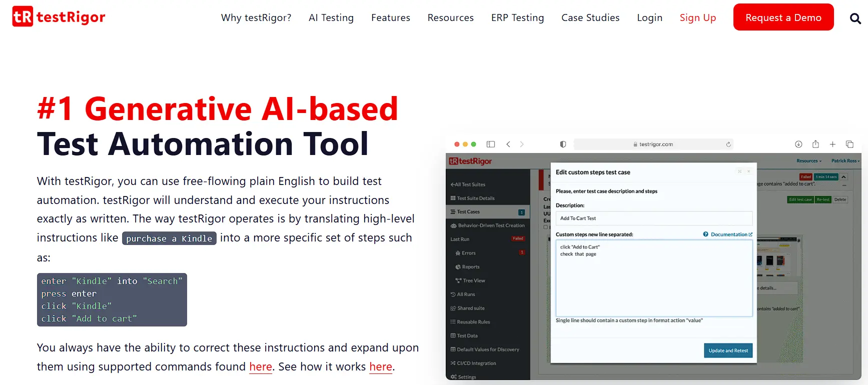Click the Safari privacy shield icon
The width and height of the screenshot is (868, 385).
563,144
